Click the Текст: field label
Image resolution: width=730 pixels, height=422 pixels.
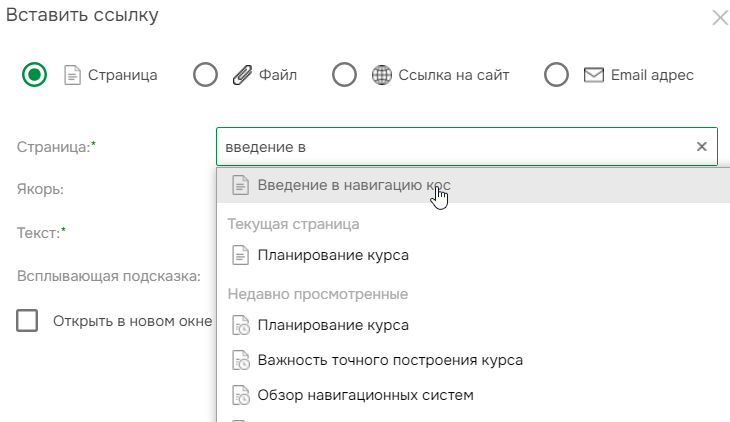(41, 232)
